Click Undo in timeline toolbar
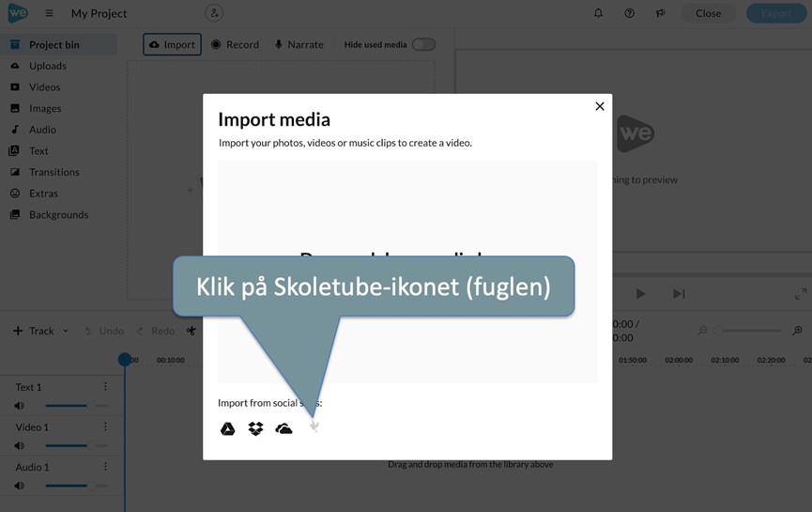812x512 pixels. click(104, 331)
